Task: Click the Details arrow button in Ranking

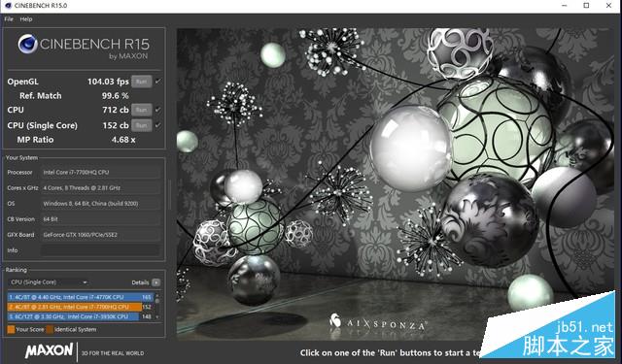Action: pos(155,282)
